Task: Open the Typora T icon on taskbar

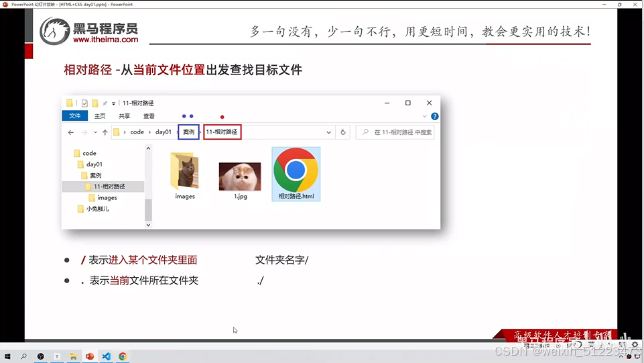Action: click(57, 356)
